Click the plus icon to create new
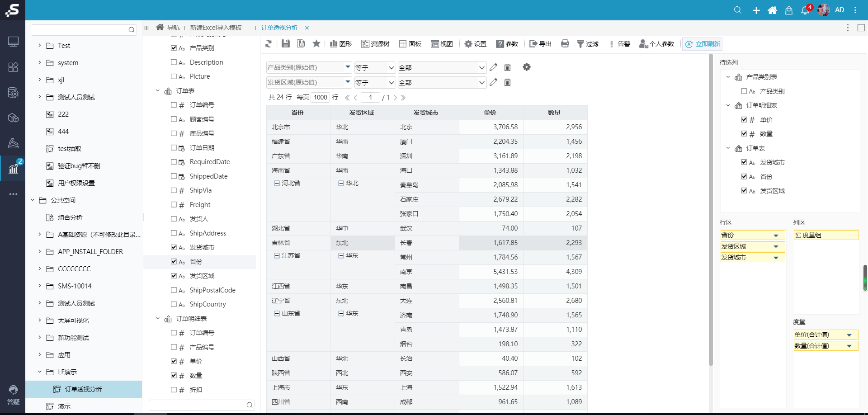868x415 pixels. coord(756,10)
